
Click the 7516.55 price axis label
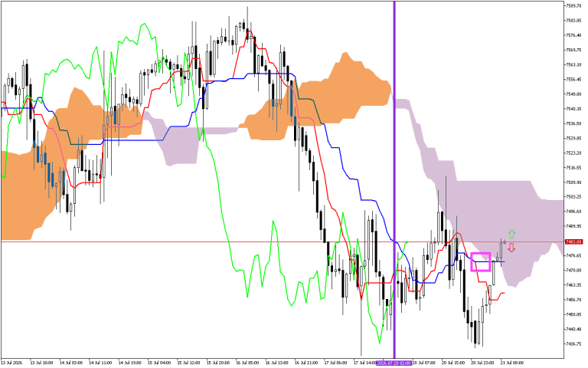pos(573,167)
